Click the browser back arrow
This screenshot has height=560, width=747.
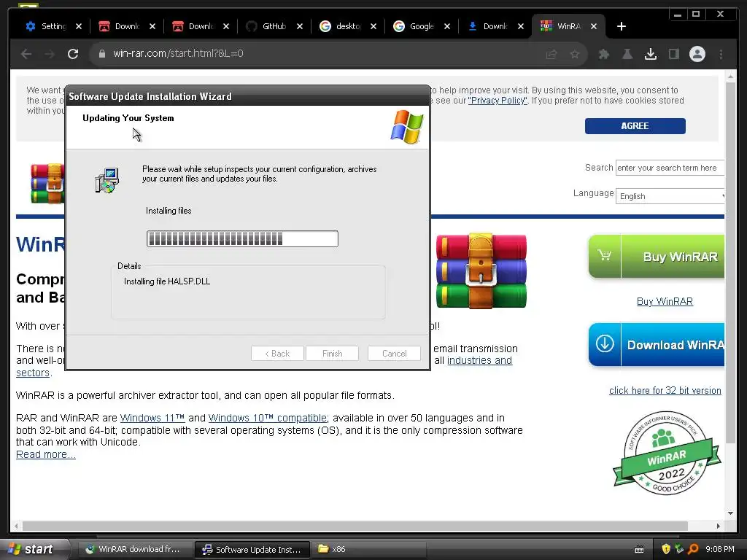(26, 54)
